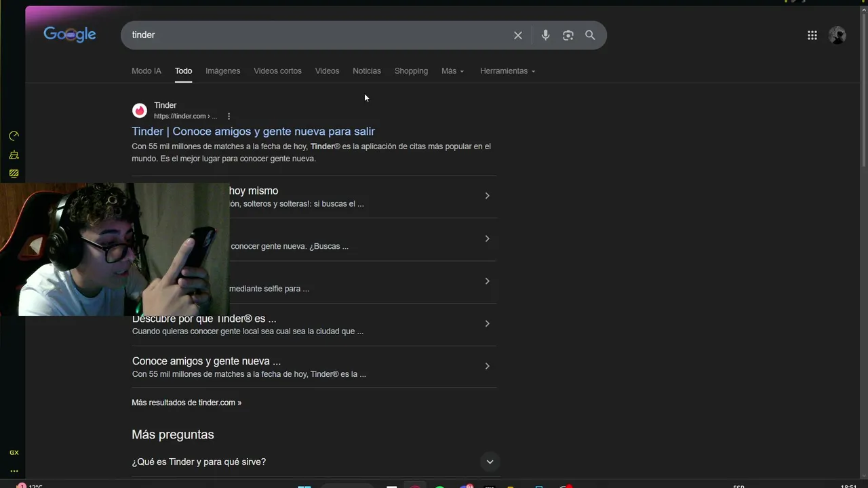The image size is (868, 488).
Task: Open 'Conoce amigos y gente nueva ...' sitelink
Action: pyautogui.click(x=206, y=361)
